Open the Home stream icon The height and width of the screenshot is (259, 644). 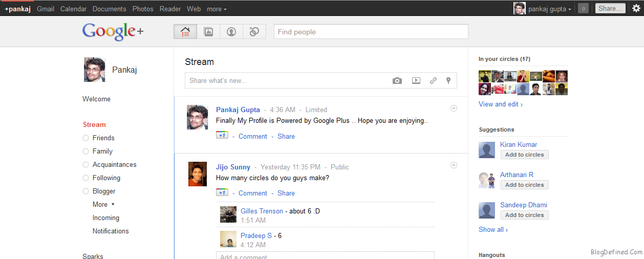click(185, 32)
